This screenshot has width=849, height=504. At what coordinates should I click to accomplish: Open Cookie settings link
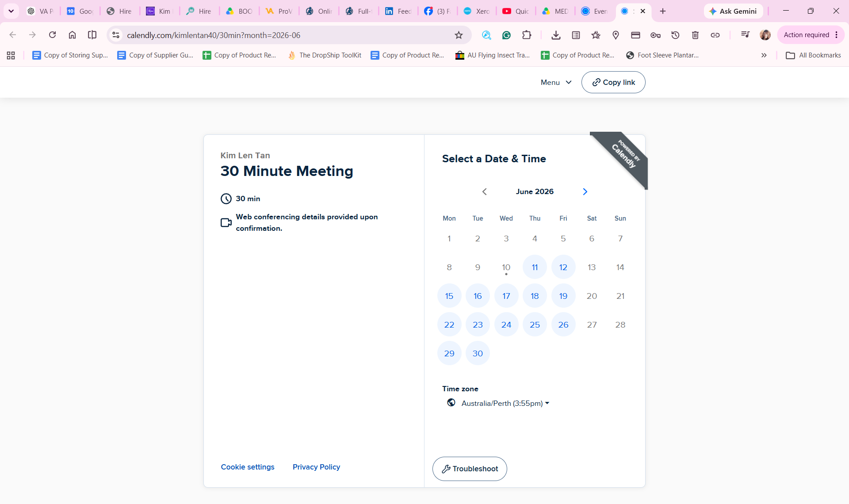pos(248,467)
